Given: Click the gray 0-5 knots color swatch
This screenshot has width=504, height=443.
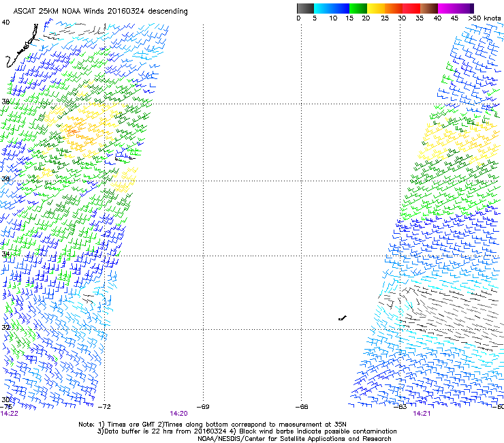Looking at the screenshot, I should [305, 8].
